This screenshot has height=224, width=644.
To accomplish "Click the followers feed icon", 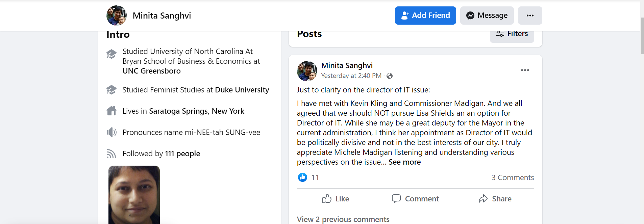I will click(112, 154).
